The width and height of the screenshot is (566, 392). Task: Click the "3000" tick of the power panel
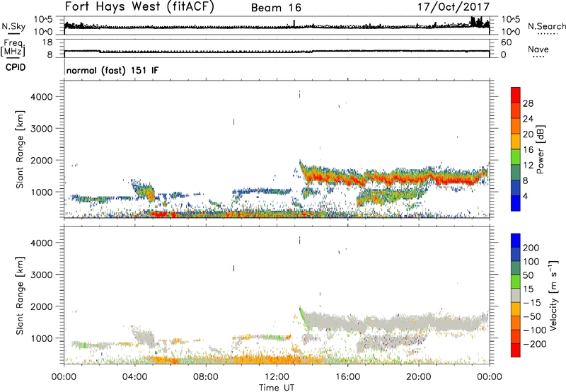41,129
